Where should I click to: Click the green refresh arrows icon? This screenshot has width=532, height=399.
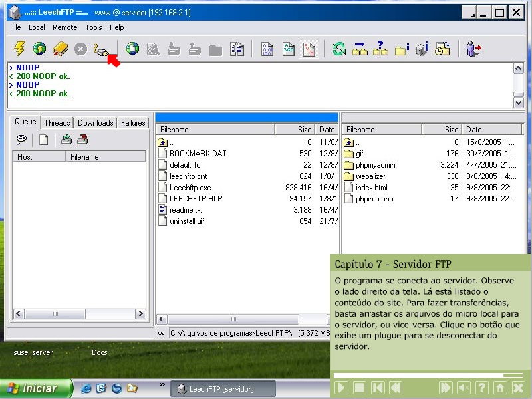tap(339, 49)
